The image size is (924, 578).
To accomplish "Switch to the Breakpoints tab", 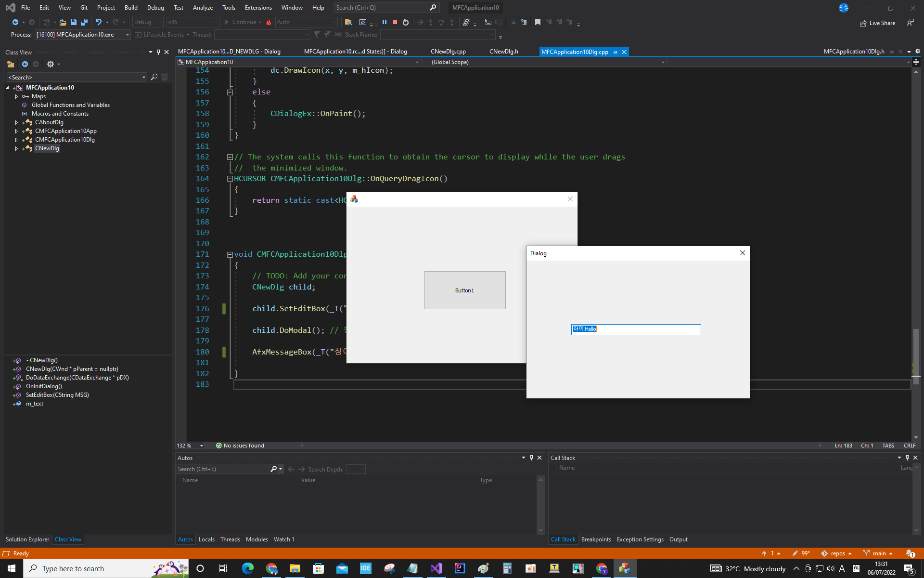I will tap(596, 539).
